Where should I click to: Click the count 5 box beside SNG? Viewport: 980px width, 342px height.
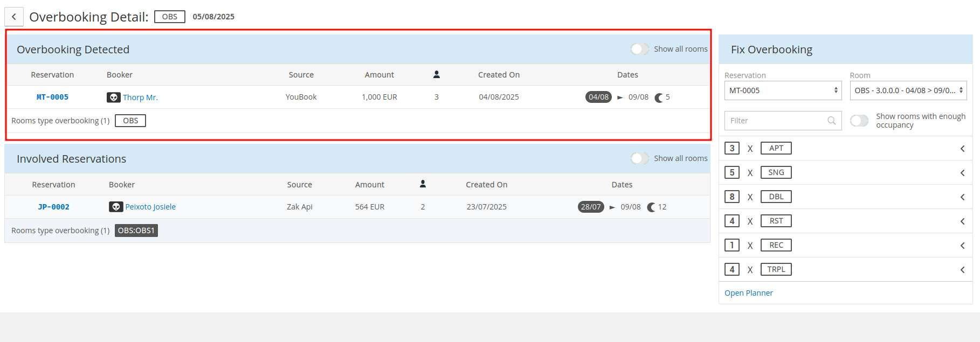click(732, 172)
